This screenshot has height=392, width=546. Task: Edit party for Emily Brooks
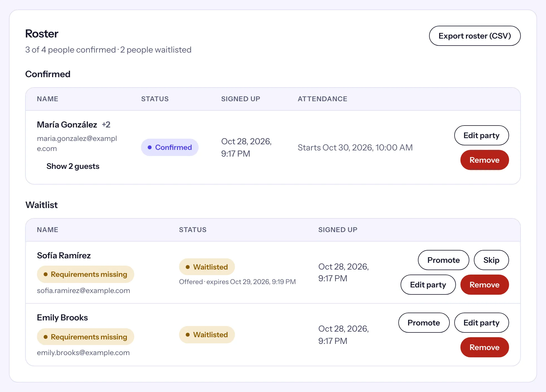[481, 323]
